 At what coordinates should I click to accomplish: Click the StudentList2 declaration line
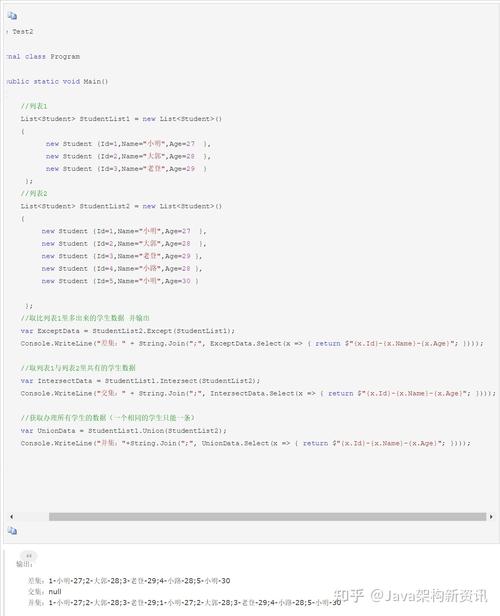click(121, 206)
